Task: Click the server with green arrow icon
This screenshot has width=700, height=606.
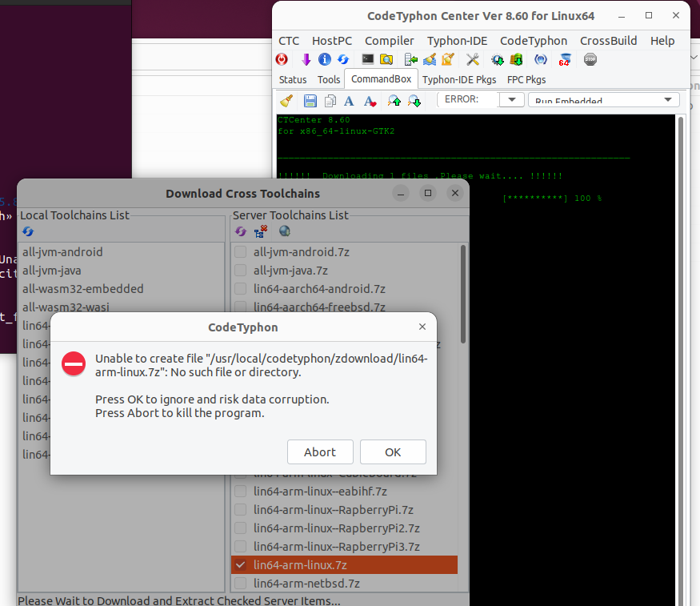Action: (x=410, y=59)
